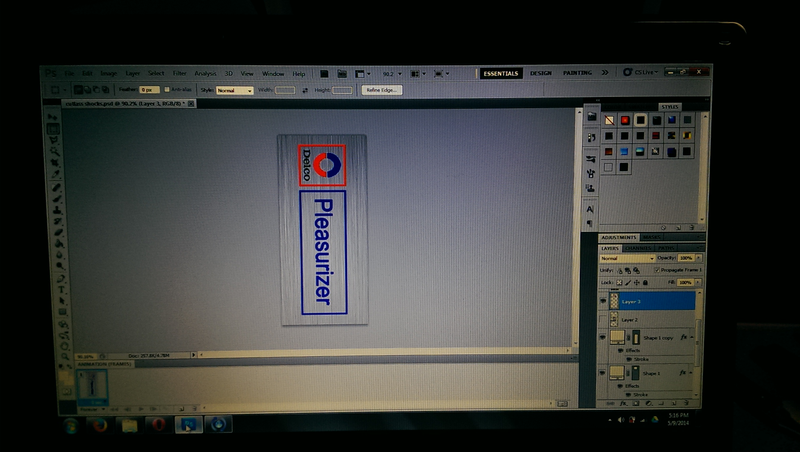This screenshot has width=800, height=452.
Task: Open the CS Live menu button
Action: [641, 72]
